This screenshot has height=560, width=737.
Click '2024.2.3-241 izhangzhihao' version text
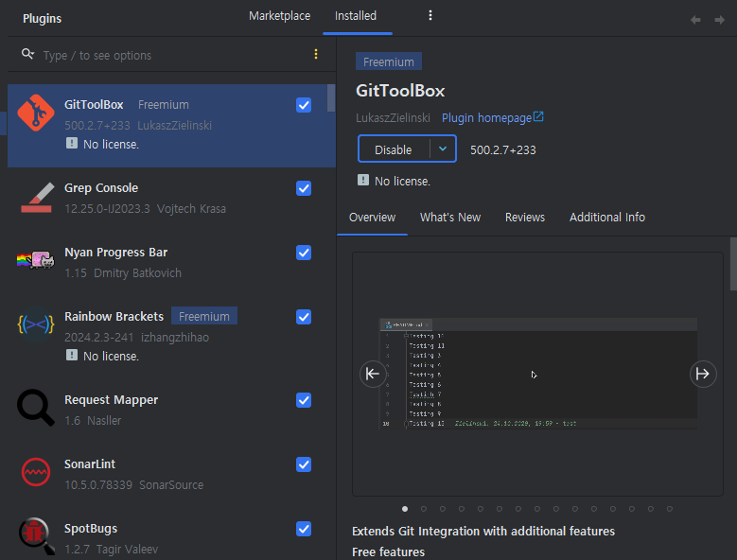pos(137,338)
